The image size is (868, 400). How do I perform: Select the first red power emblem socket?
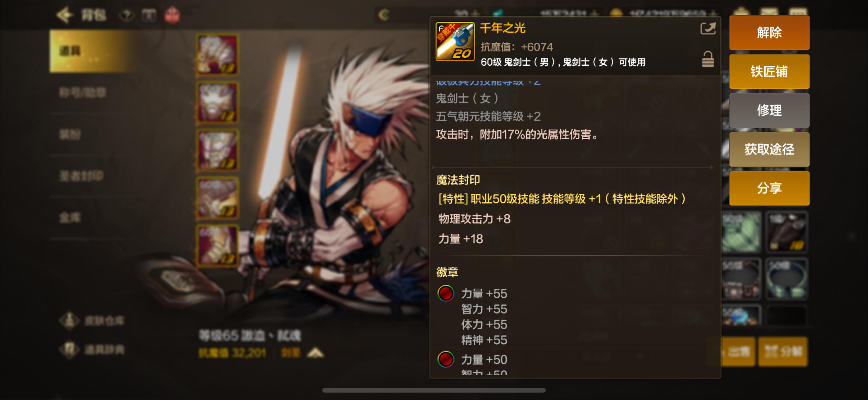point(445,294)
